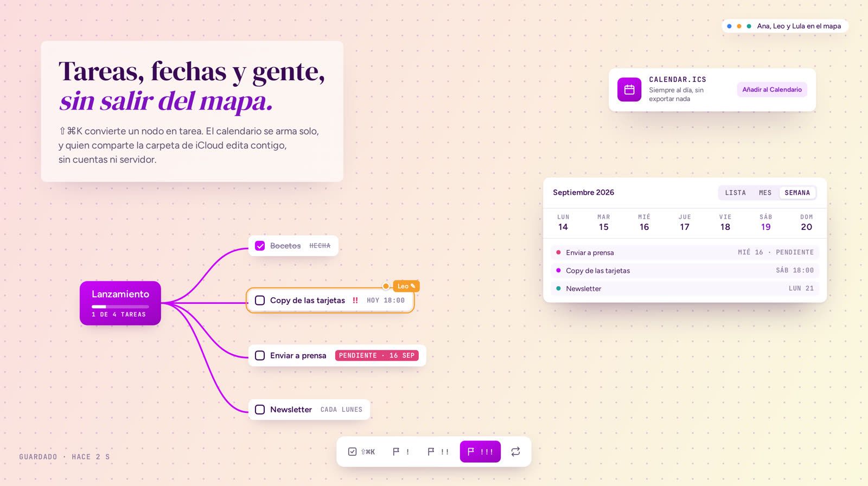Screen dimensions: 868x486
Task: Click the Septiembre 2026 calendar title
Action: pos(583,193)
